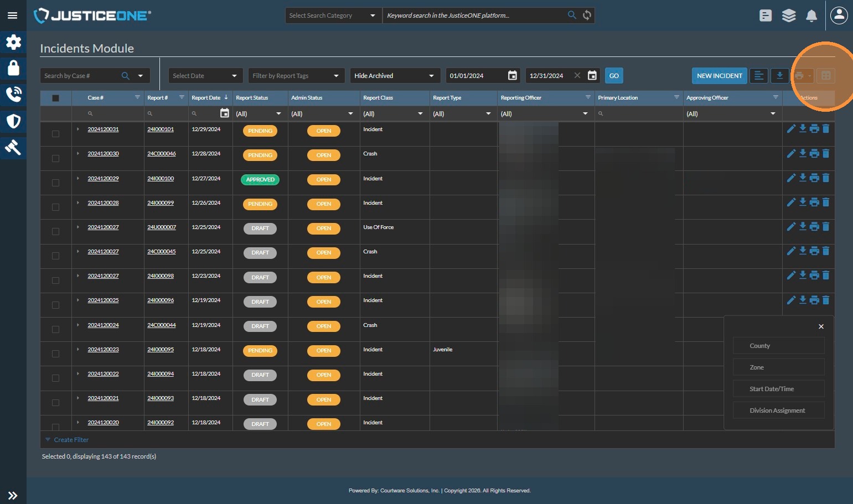The width and height of the screenshot is (853, 504).
Task: Open the Hide Archived dropdown
Action: click(x=395, y=76)
